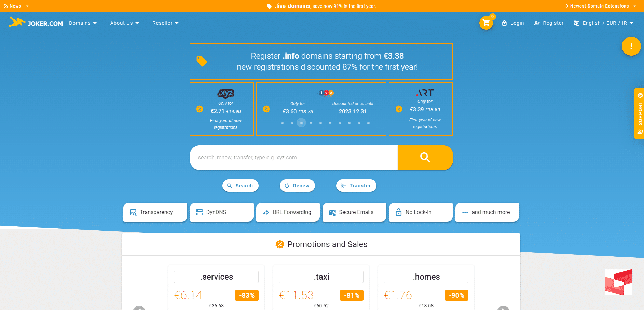Screen dimensions: 644x310
Task: Click the next arrow in promotions carousel
Action: point(503,308)
